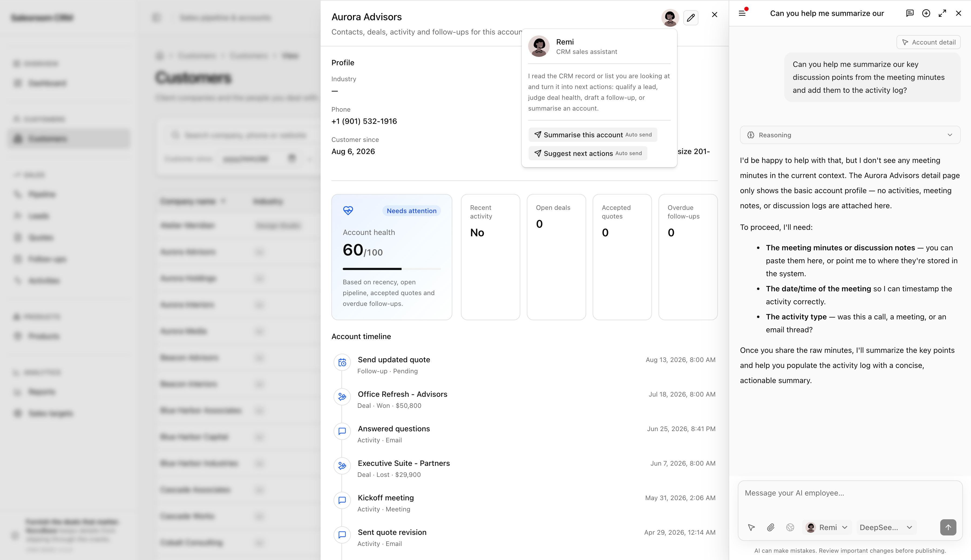Click the chat title Can you help me summarize our
971x560 pixels.
tap(827, 13)
